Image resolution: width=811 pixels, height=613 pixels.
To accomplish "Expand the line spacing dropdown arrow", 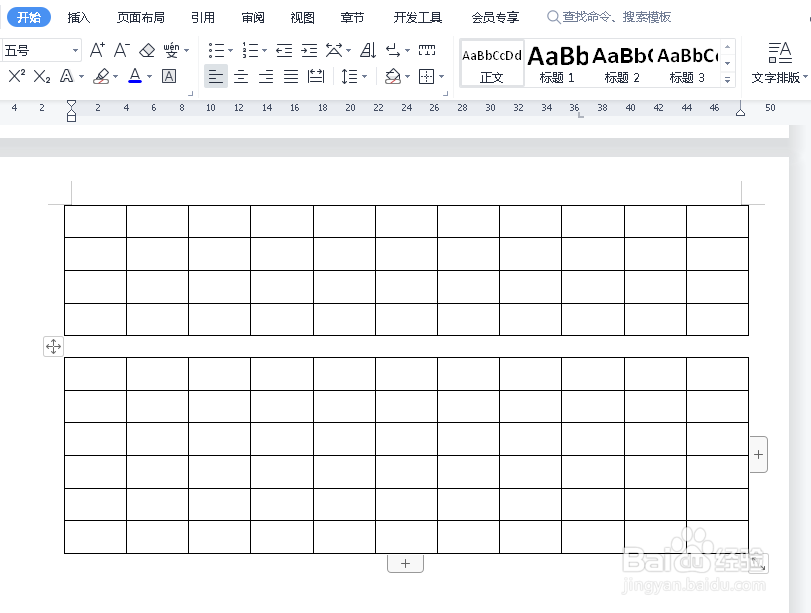I will pyautogui.click(x=365, y=77).
